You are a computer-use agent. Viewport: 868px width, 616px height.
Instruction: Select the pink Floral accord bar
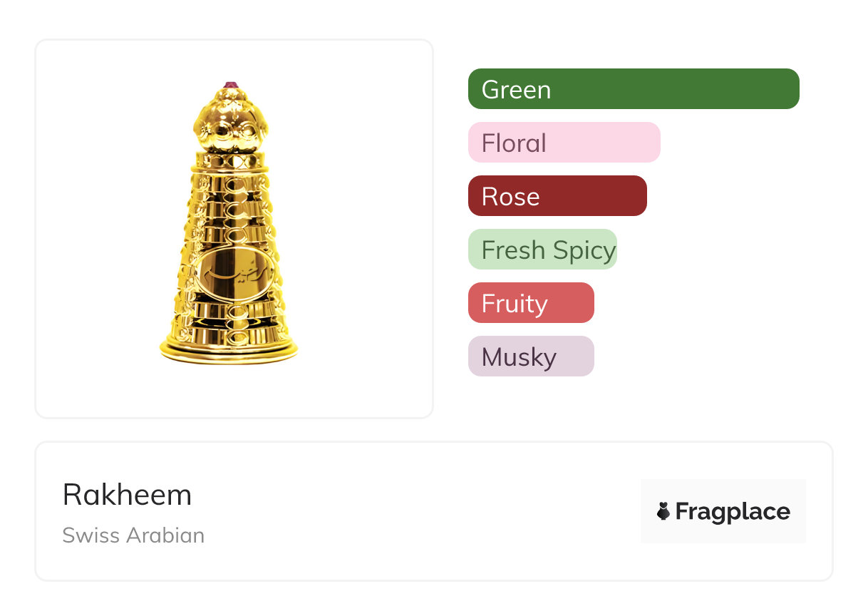point(564,143)
